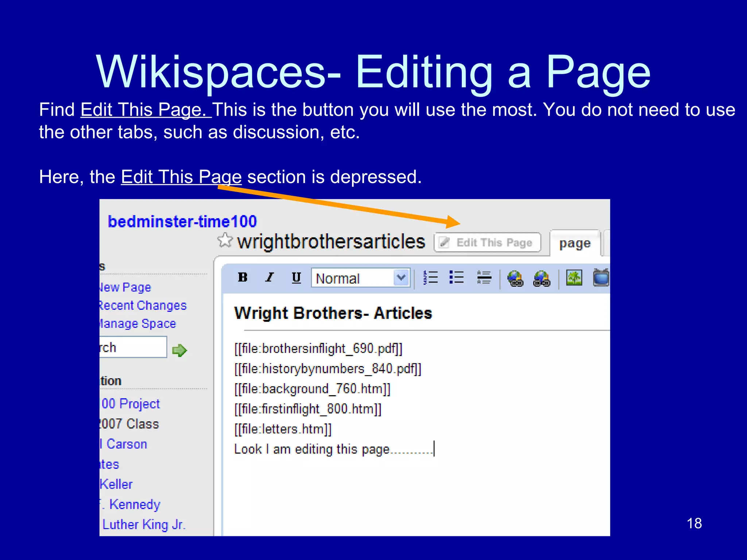The height and width of the screenshot is (560, 747).
Task: Insert an image with the picture icon
Action: pyautogui.click(x=574, y=278)
